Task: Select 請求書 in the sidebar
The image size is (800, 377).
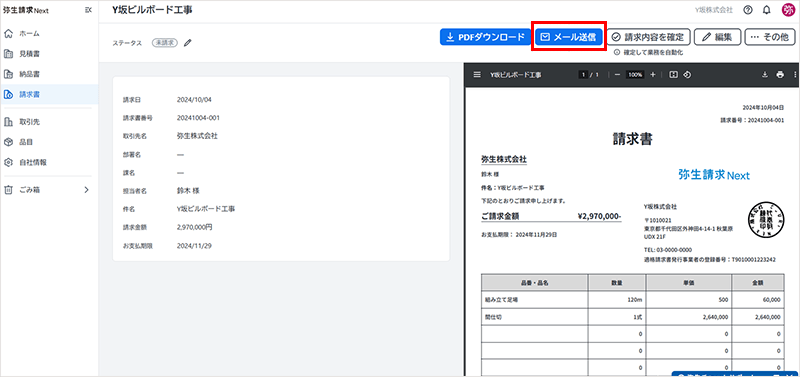Action: pos(49,94)
